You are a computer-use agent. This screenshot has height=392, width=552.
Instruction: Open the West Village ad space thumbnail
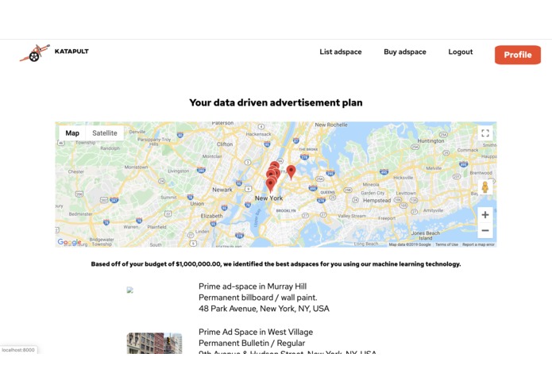pyautogui.click(x=155, y=343)
